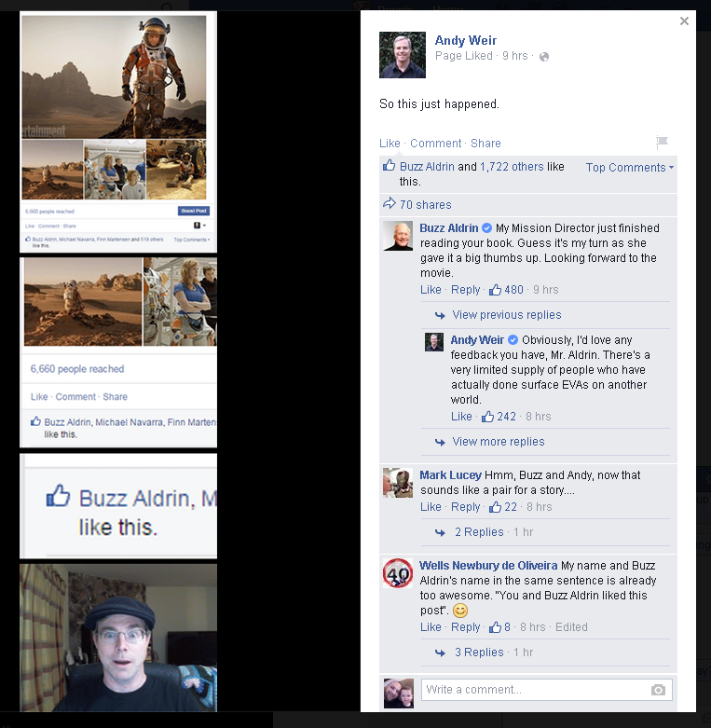The image size is (711, 728).
Task: Reply to Wells Newbury de Oliveira's comment
Action: pyautogui.click(x=466, y=627)
